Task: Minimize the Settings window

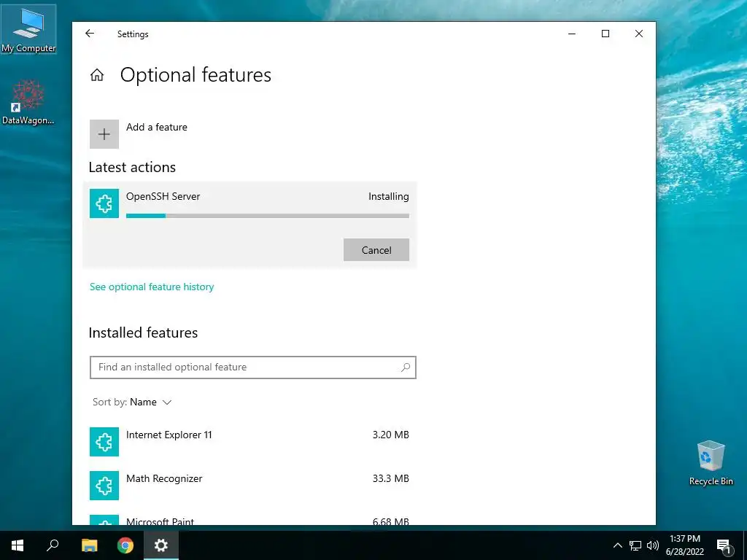Action: (572, 34)
